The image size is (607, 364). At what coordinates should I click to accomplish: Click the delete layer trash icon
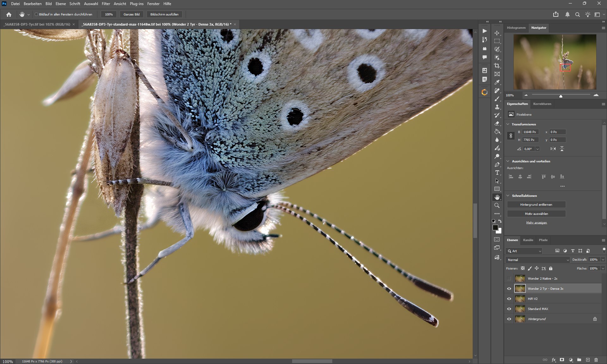coord(596,360)
